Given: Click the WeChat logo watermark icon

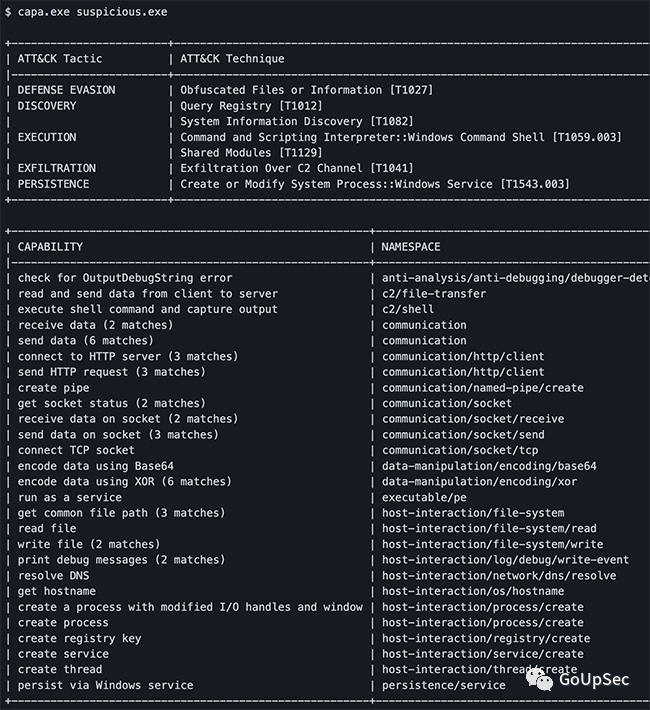Looking at the screenshot, I should 542,678.
